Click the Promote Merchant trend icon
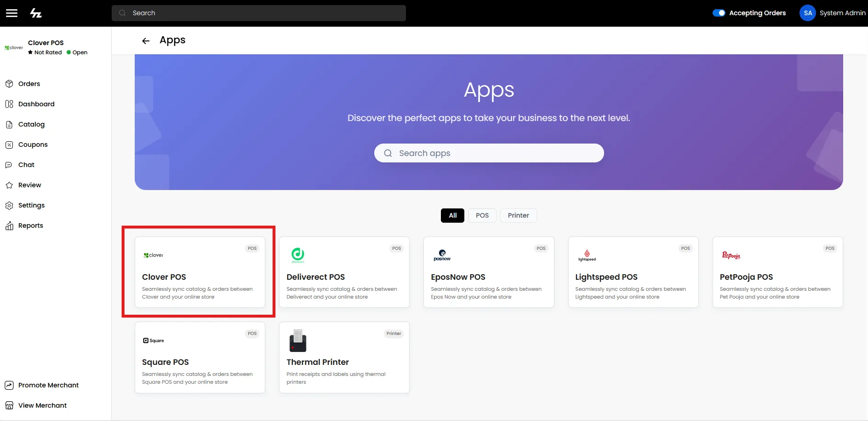The image size is (868, 421). click(x=9, y=385)
